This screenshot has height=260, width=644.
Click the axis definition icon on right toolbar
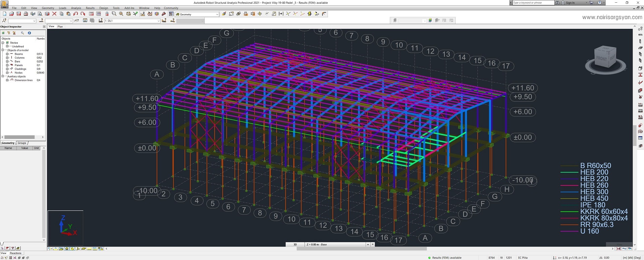pos(640,29)
